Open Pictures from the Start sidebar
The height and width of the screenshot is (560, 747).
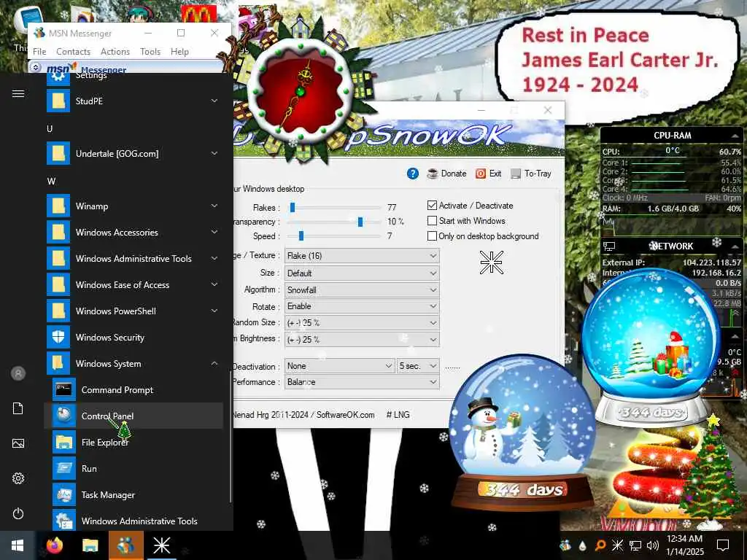click(x=18, y=443)
